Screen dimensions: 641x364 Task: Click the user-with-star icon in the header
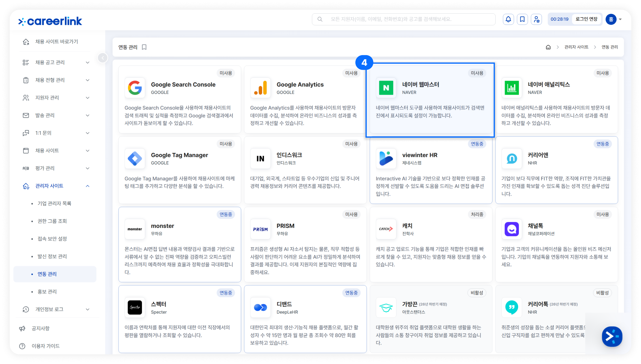(x=536, y=19)
